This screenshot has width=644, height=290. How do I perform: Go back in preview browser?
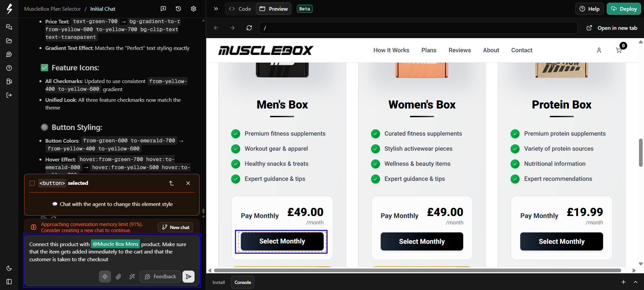pos(216,28)
